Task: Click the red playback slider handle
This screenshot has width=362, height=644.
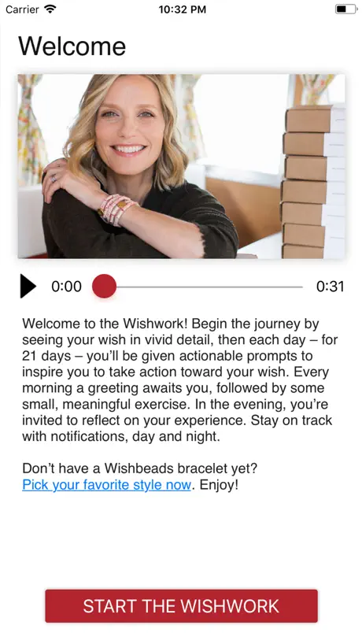Action: point(104,287)
